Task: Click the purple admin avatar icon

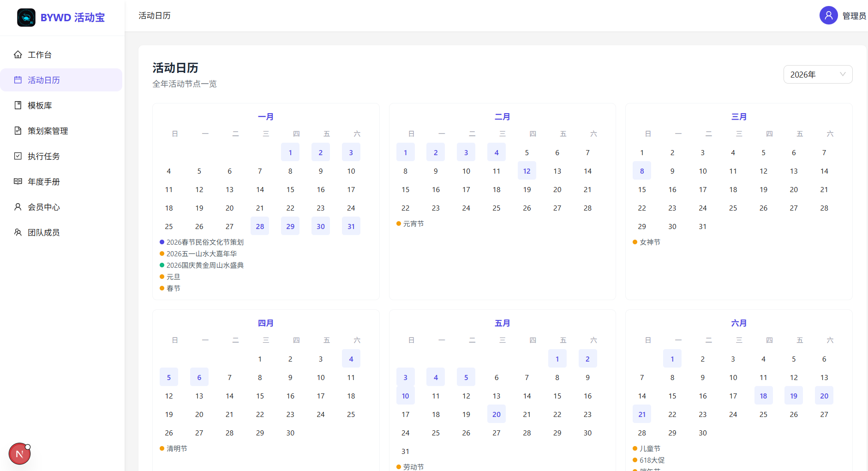Action: click(828, 15)
